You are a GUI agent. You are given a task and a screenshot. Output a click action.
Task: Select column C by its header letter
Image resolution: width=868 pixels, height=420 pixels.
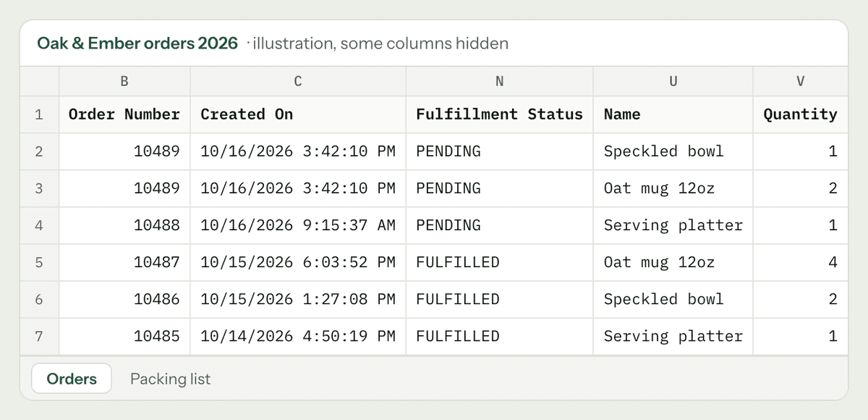tap(298, 82)
